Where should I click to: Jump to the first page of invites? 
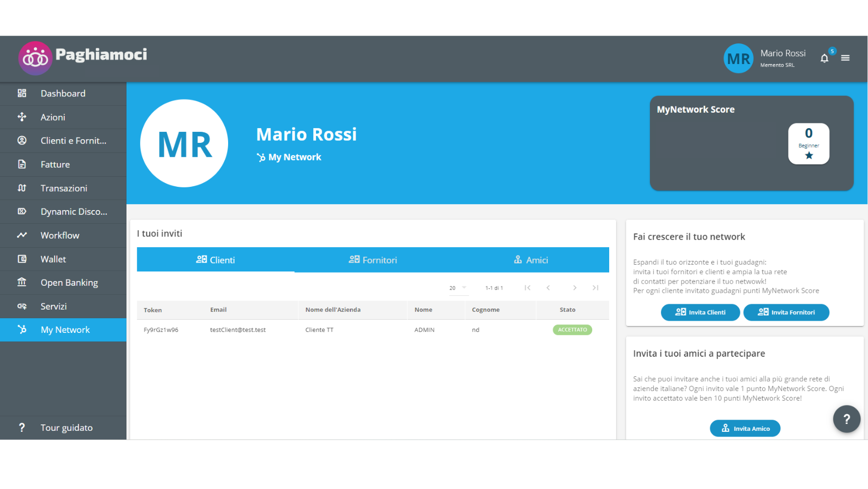coord(527,288)
